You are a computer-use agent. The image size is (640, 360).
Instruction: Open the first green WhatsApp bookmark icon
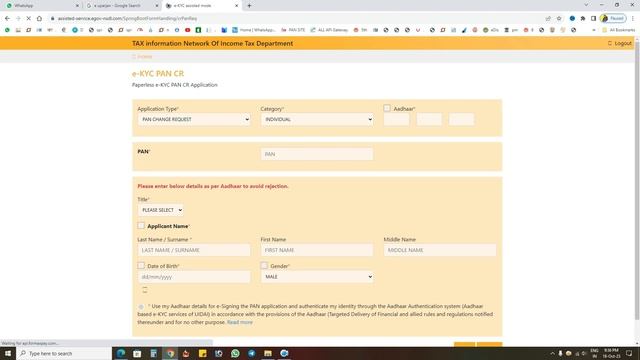[7, 30]
